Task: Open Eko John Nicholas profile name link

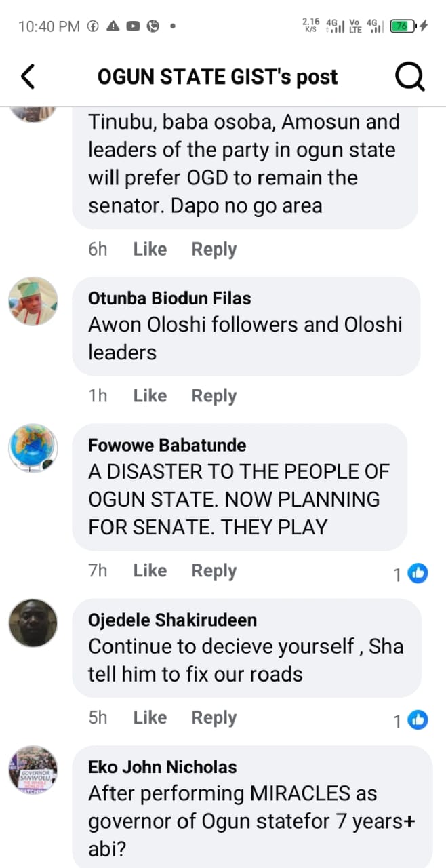Action: pos(163,767)
